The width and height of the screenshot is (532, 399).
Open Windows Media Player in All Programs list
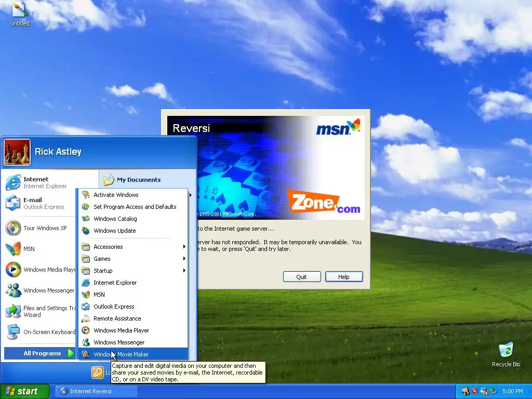134,330
